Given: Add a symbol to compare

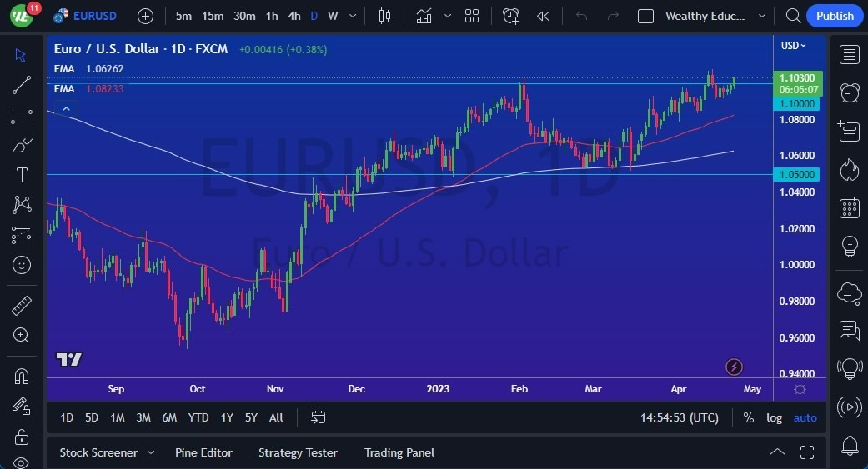Looking at the screenshot, I should tap(145, 16).
